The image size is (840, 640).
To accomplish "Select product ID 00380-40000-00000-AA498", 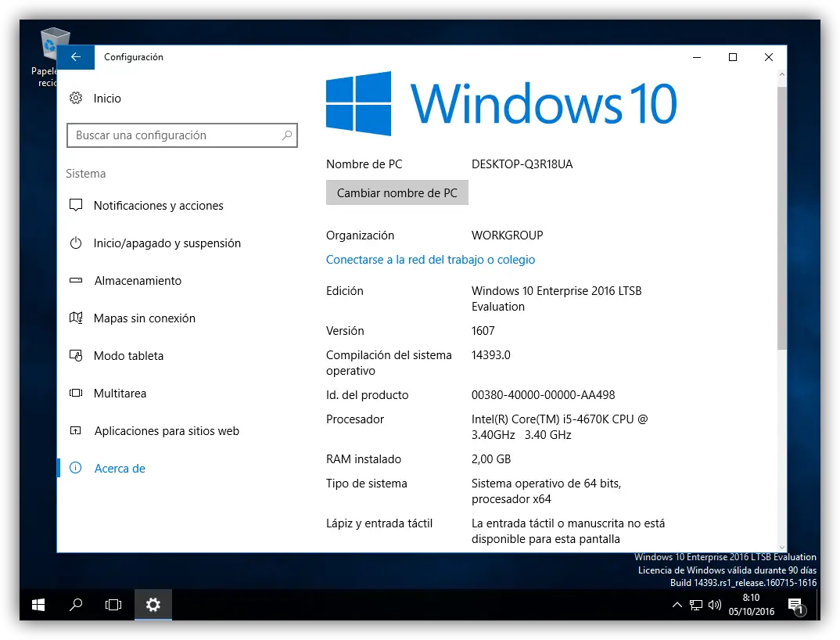I will click(544, 395).
